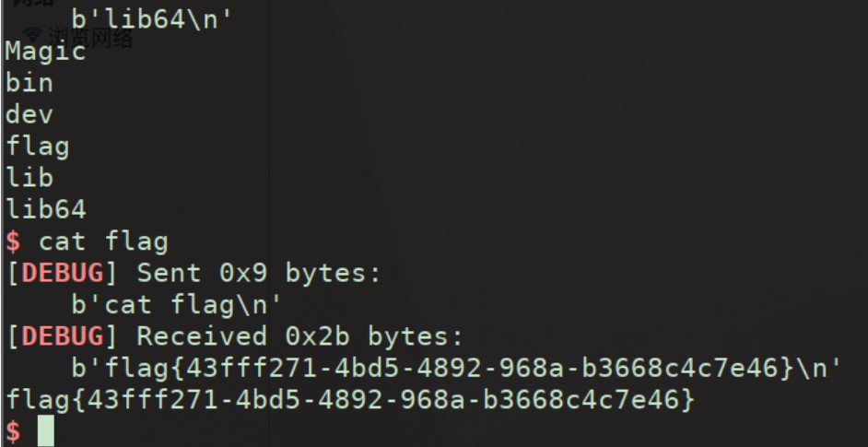The image size is (868, 447).
Task: Click the b'cat flag\n' byte string
Action: (x=177, y=306)
